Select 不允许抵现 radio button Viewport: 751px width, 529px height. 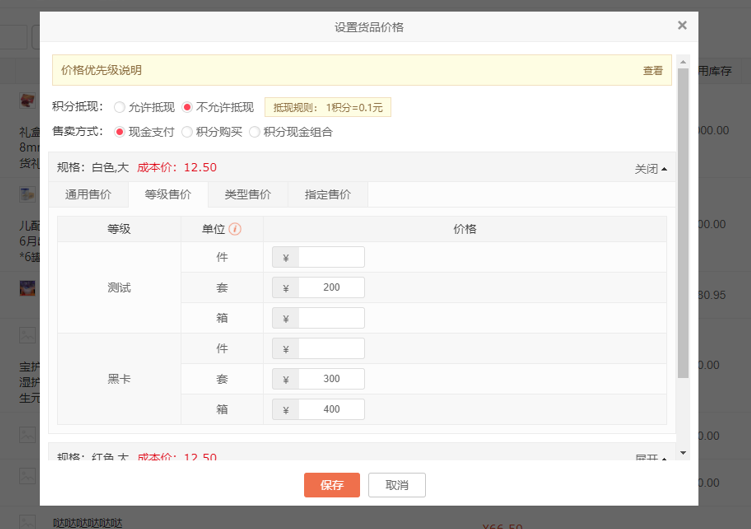[187, 107]
